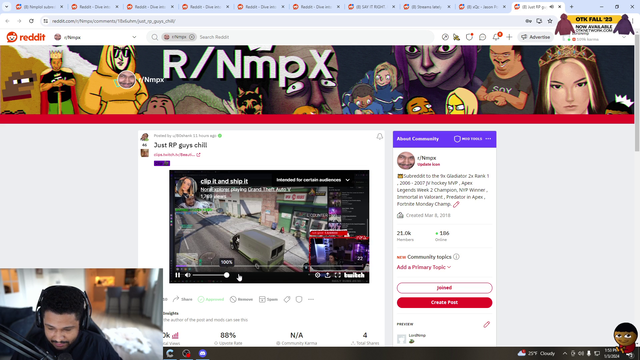640x360 pixels.
Task: Click the address bar URL
Action: coord(114,21)
